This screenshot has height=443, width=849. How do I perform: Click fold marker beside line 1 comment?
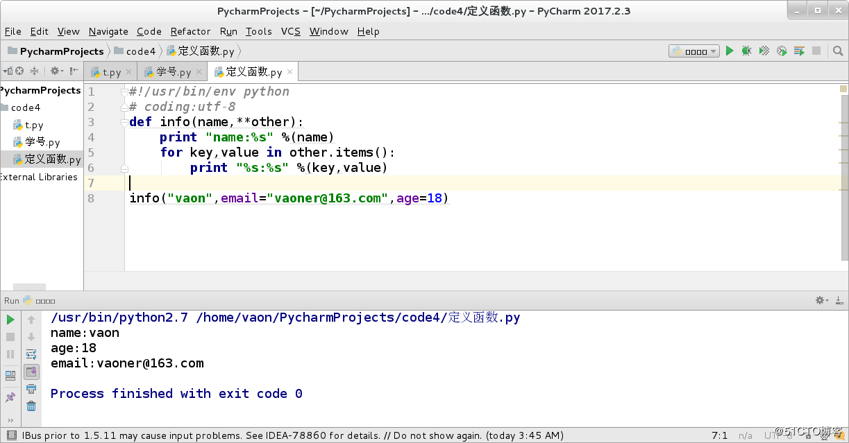tap(124, 92)
